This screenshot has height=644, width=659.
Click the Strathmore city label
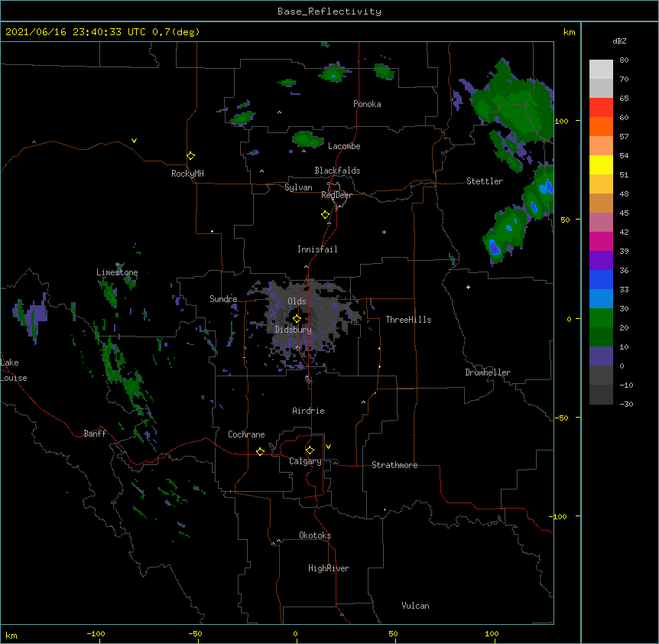(x=394, y=465)
